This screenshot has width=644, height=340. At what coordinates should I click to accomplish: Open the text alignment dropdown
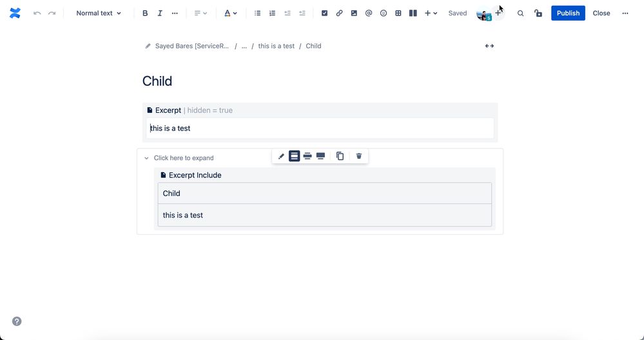click(200, 13)
